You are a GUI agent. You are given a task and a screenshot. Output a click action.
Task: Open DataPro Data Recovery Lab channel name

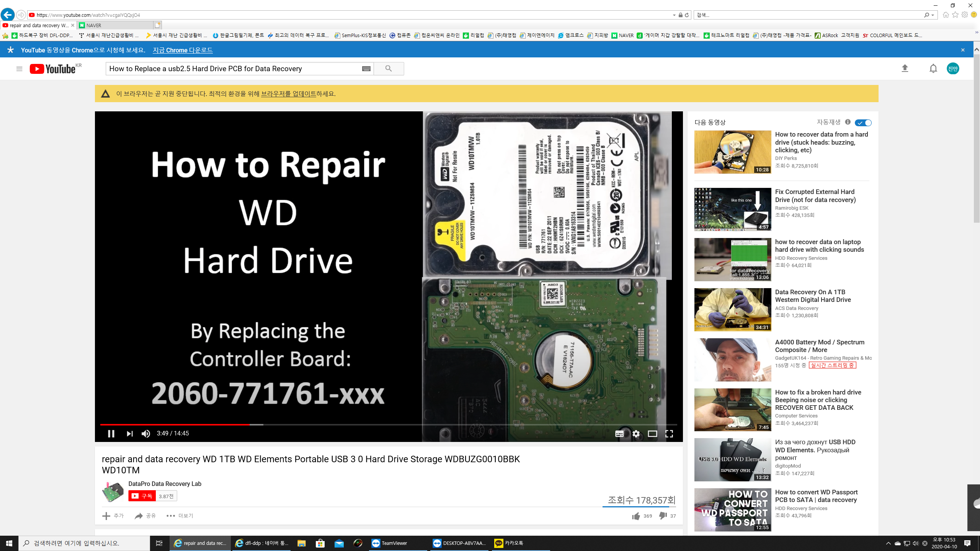[x=165, y=484]
